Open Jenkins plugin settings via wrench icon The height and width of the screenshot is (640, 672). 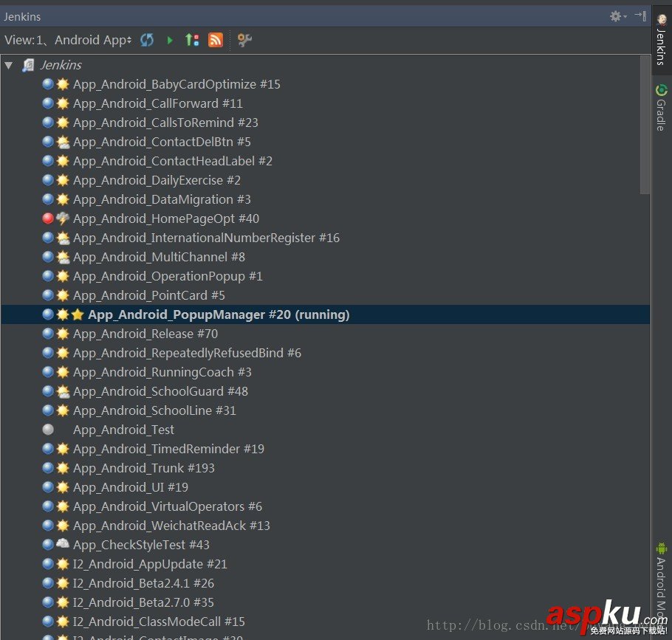click(244, 40)
